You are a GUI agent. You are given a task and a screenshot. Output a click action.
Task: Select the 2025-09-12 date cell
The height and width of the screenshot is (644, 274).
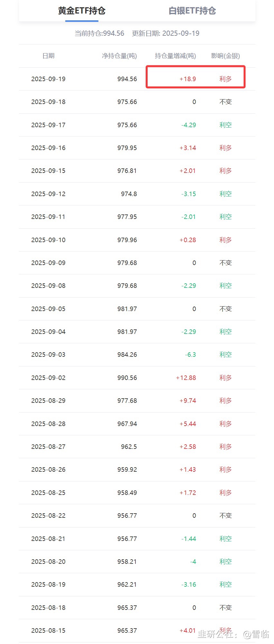[48, 194]
